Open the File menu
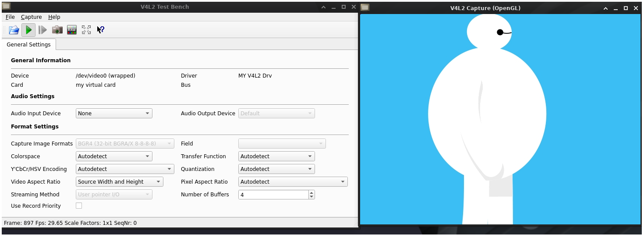Viewport: 644px width, 238px height. click(x=10, y=17)
